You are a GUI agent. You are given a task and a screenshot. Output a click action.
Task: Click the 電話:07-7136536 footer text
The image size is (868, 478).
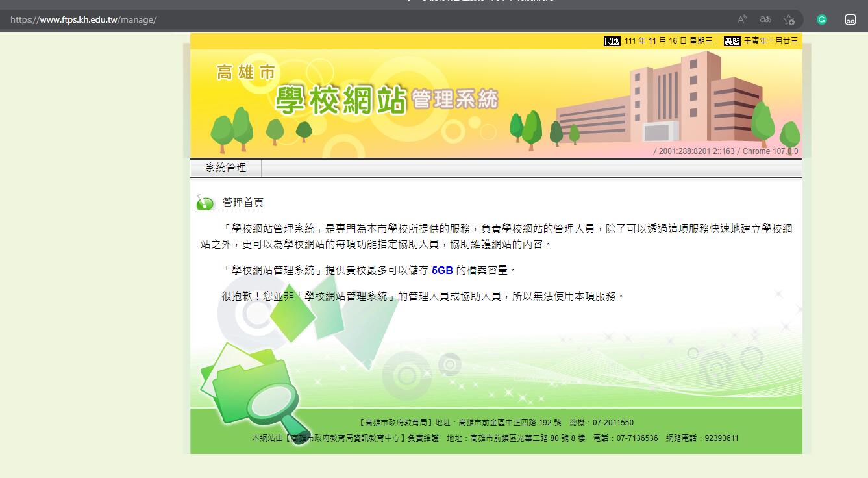(x=625, y=438)
